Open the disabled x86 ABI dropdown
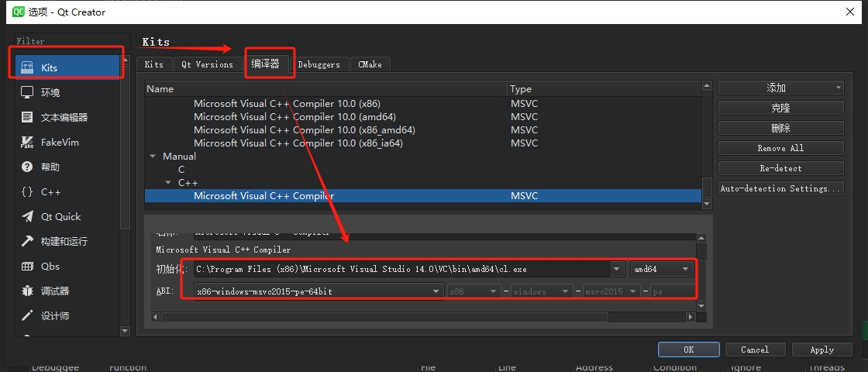The height and width of the screenshot is (372, 868). tap(474, 291)
